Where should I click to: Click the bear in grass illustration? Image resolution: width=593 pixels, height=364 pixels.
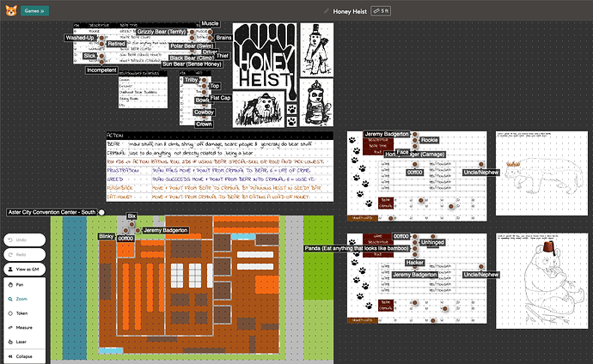click(259, 109)
